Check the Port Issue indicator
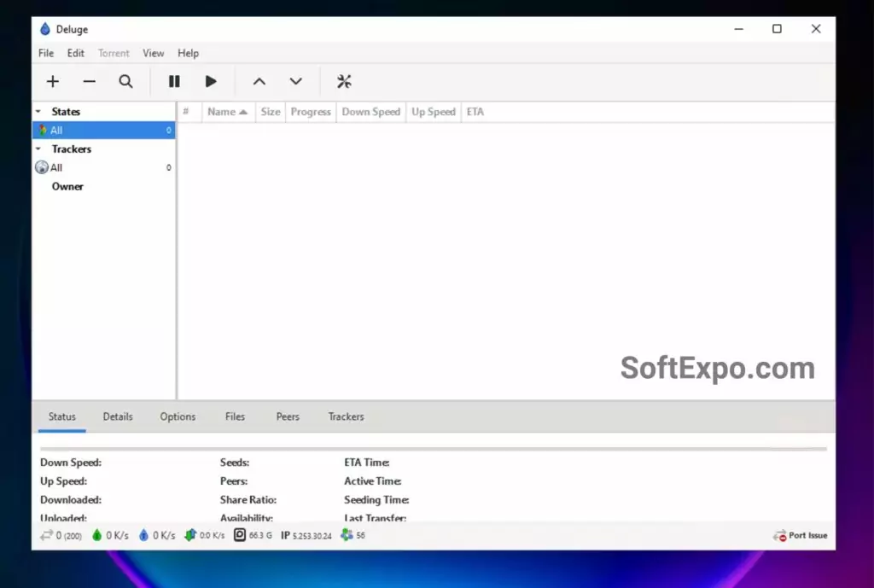Screen dimensions: 874x588 799,535
